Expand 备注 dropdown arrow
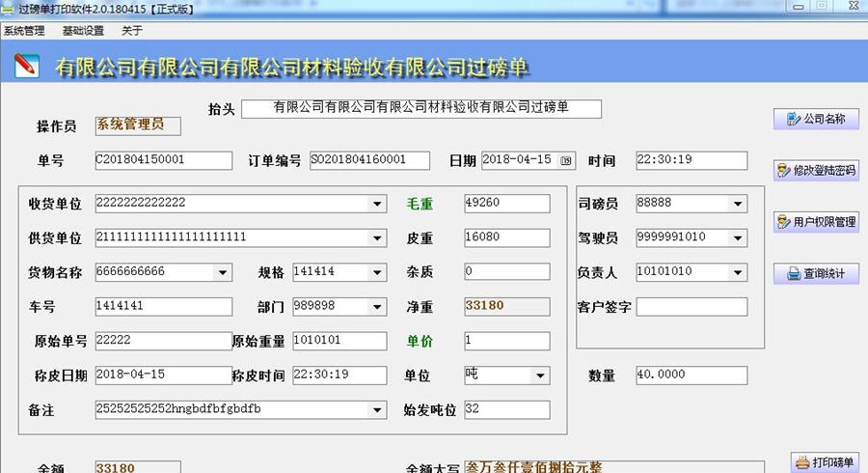868x473 pixels. (377, 410)
